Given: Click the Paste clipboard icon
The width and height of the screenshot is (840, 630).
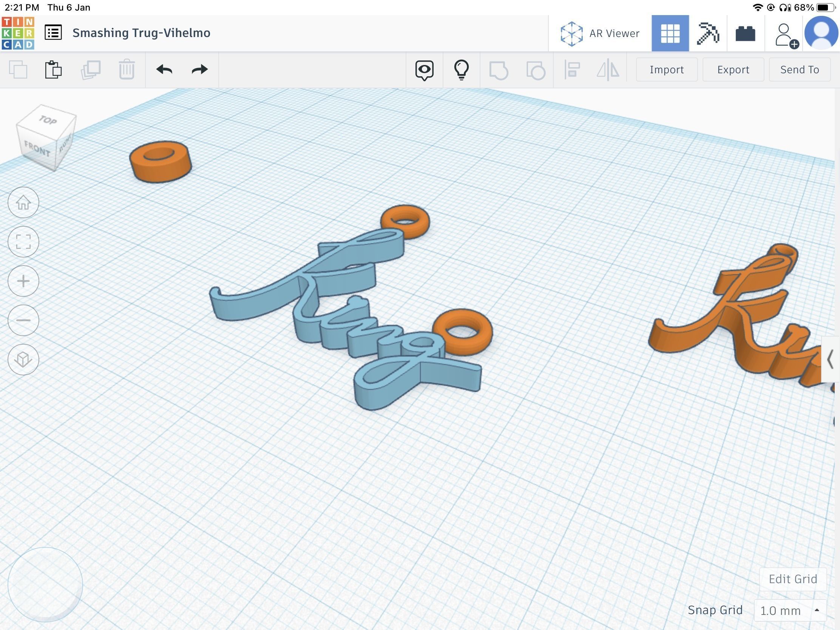Looking at the screenshot, I should [53, 70].
